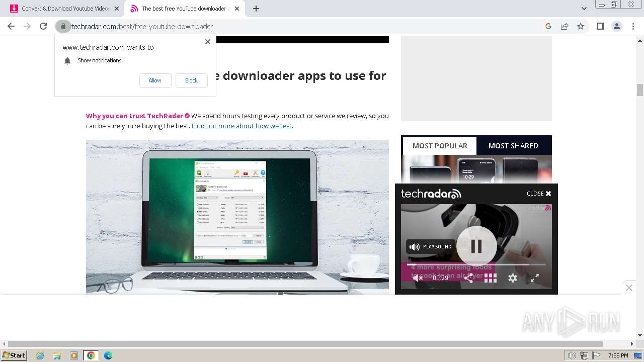Open File Explorer from taskbar

point(57,355)
